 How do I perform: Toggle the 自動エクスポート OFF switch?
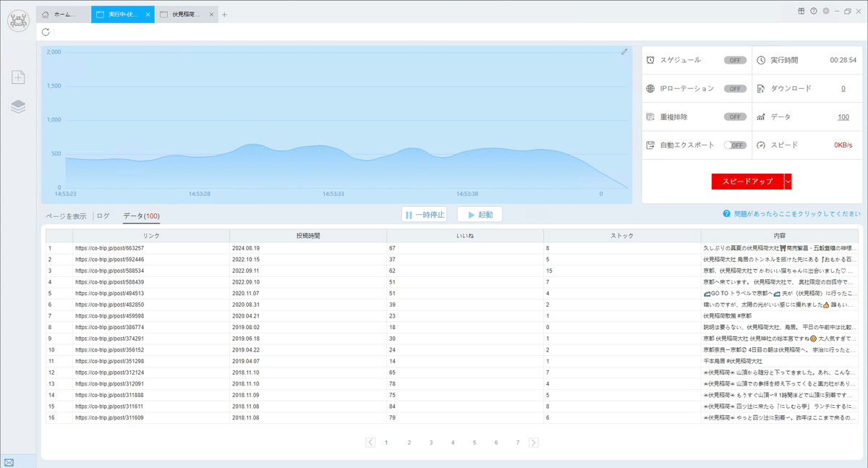[735, 145]
